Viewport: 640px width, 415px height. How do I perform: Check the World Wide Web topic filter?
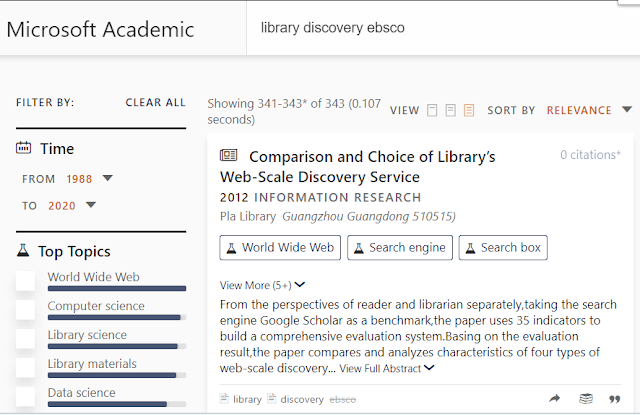click(26, 281)
